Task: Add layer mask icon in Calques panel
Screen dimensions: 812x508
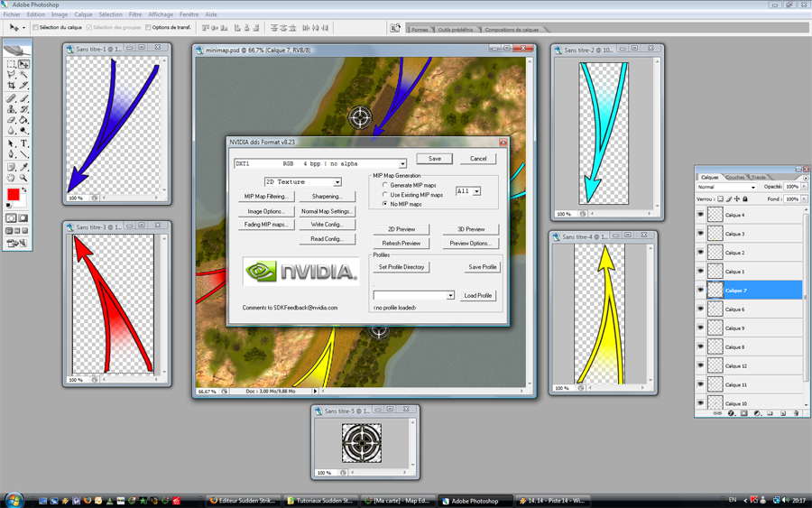Action: [744, 413]
